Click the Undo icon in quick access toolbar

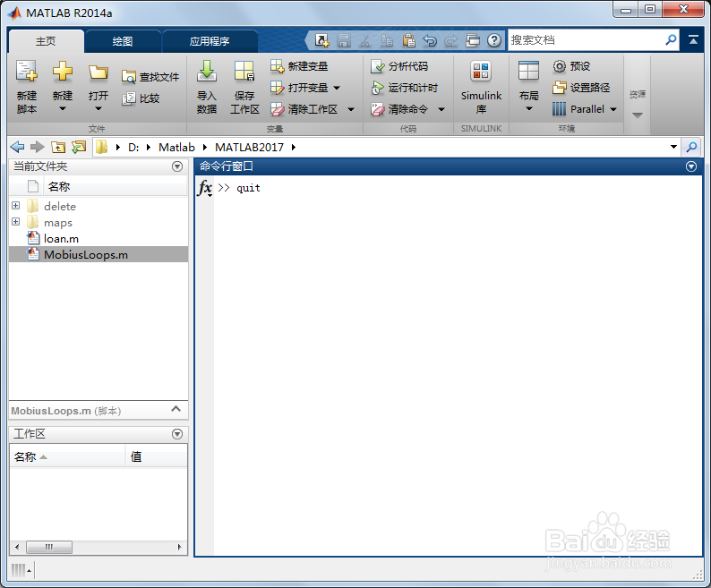(x=430, y=41)
